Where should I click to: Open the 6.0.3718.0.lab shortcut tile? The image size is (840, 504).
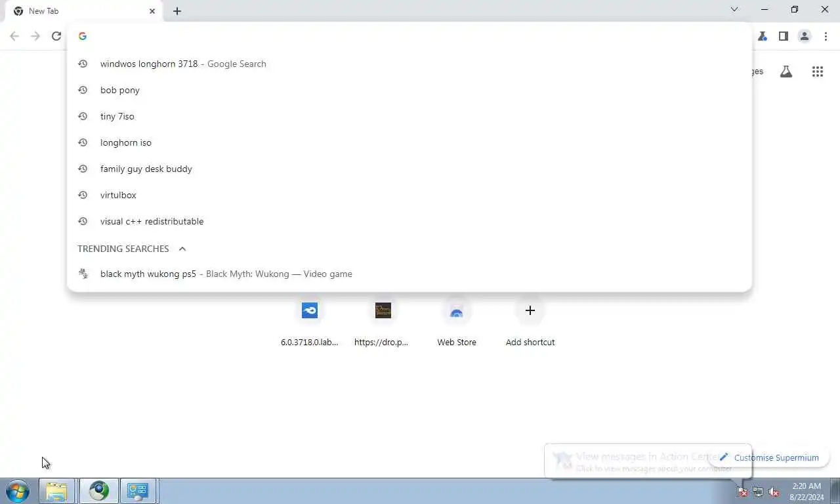310,322
